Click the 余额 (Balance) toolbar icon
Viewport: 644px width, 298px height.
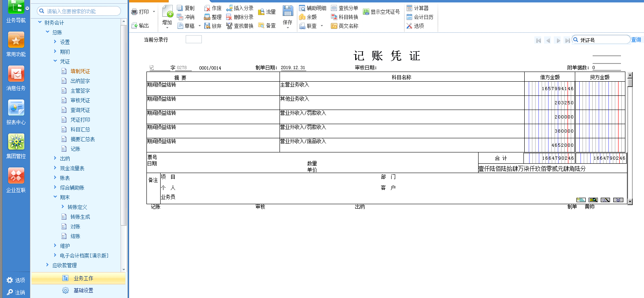[302, 17]
